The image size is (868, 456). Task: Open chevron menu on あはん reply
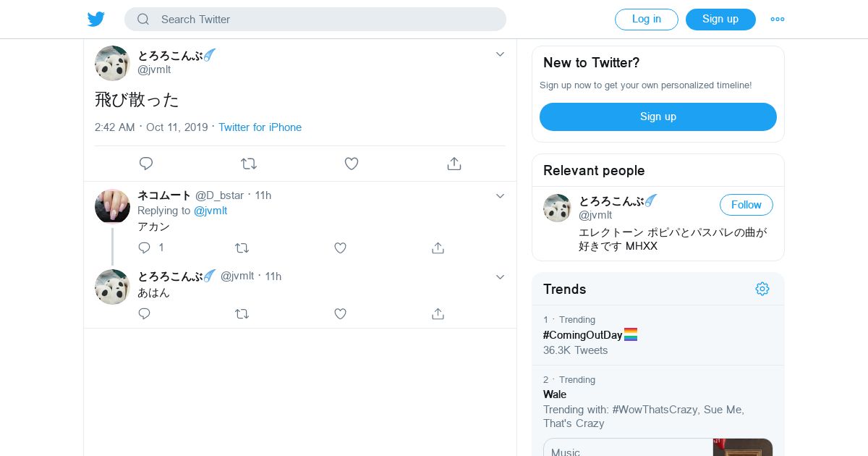pos(500,277)
